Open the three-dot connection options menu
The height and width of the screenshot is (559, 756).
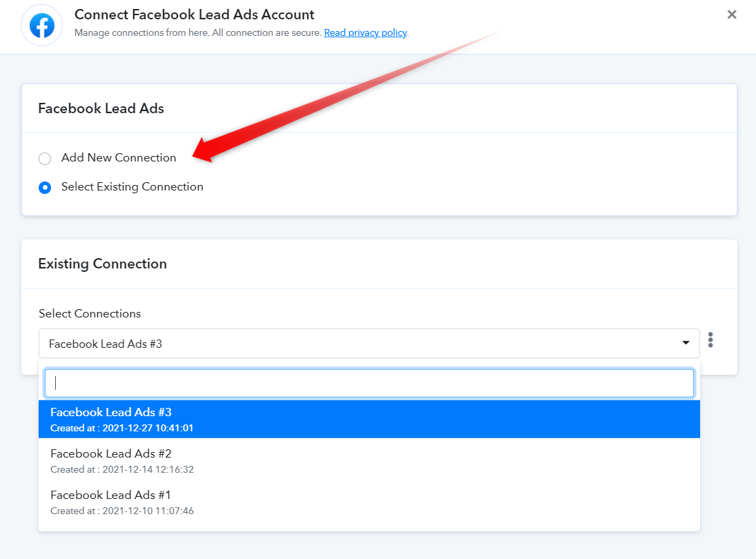710,340
